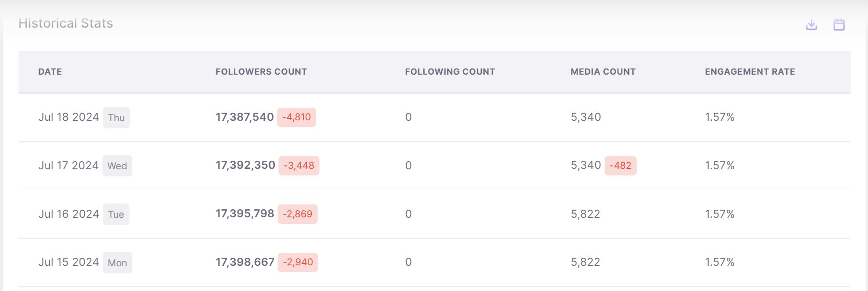
Task: Click the MEDIA COUNT column header
Action: point(603,72)
